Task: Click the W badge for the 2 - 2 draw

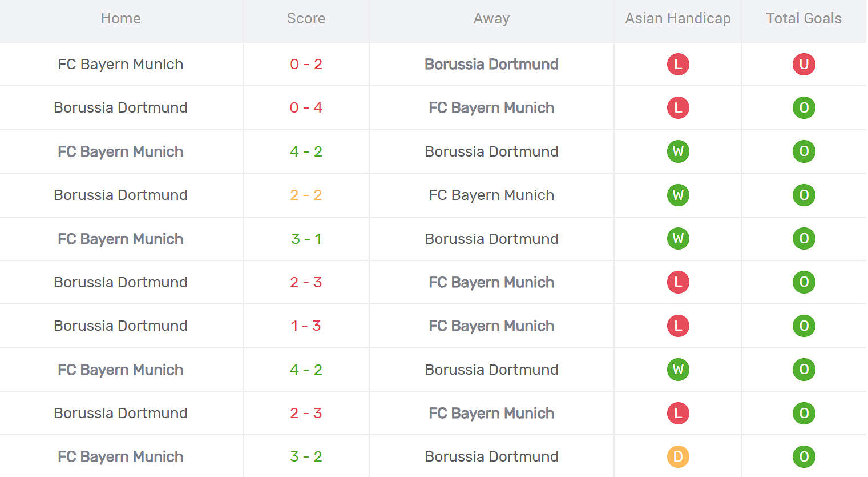Action: pyautogui.click(x=678, y=195)
